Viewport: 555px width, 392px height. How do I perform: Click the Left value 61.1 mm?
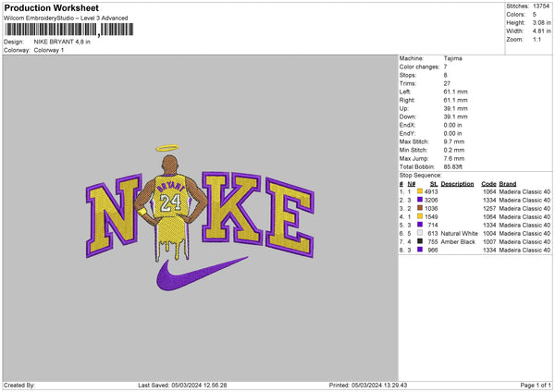[455, 92]
